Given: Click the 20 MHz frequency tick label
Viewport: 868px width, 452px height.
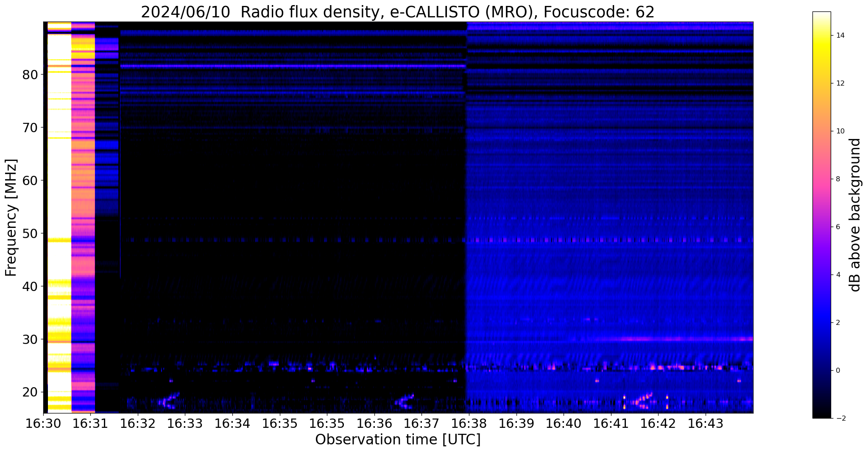Looking at the screenshot, I should pyautogui.click(x=29, y=392).
